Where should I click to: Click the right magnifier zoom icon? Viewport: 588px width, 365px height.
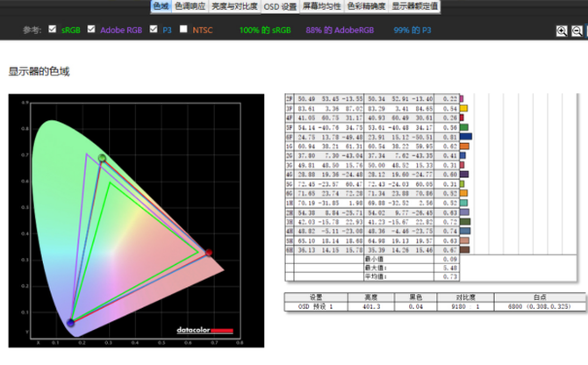578,31
